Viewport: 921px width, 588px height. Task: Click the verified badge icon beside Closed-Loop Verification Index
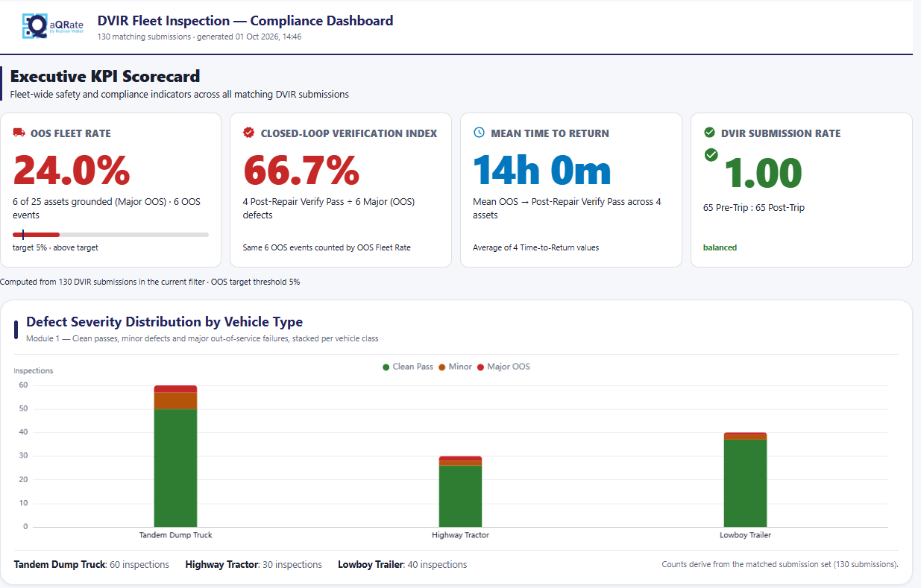coord(249,133)
